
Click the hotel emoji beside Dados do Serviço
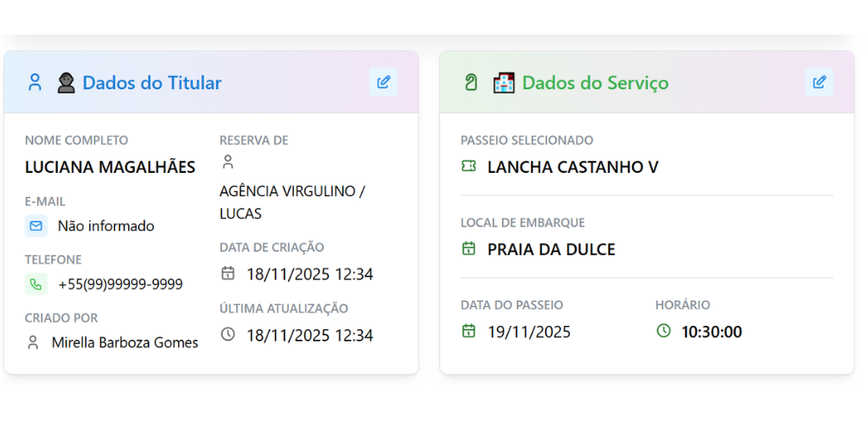click(503, 83)
